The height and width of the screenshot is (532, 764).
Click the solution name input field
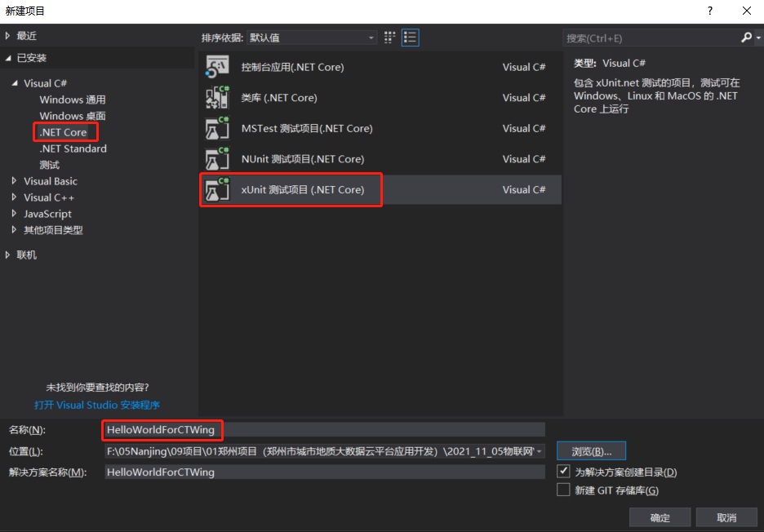325,472
